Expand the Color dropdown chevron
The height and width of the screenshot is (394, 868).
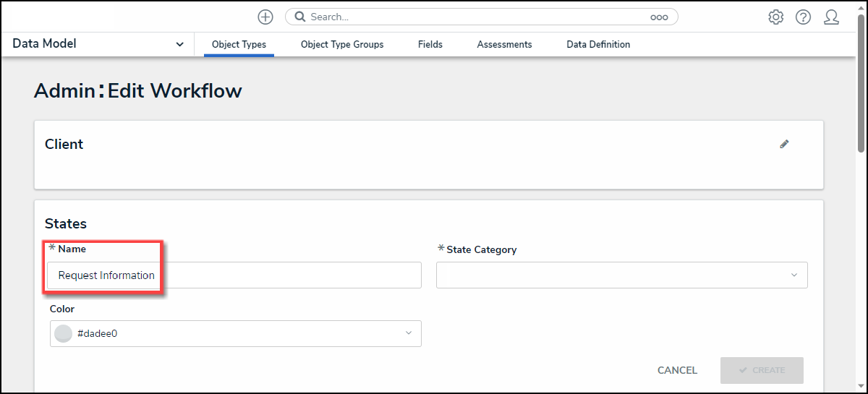click(408, 333)
